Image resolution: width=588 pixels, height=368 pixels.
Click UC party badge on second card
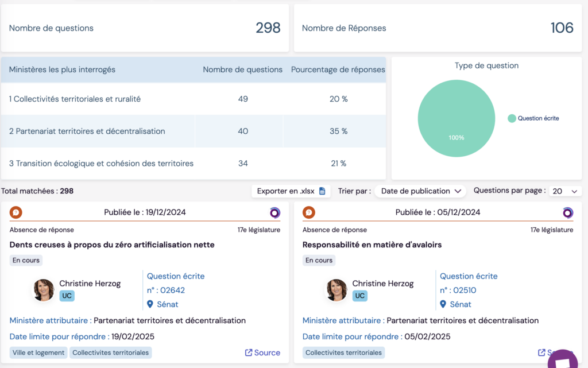point(359,296)
